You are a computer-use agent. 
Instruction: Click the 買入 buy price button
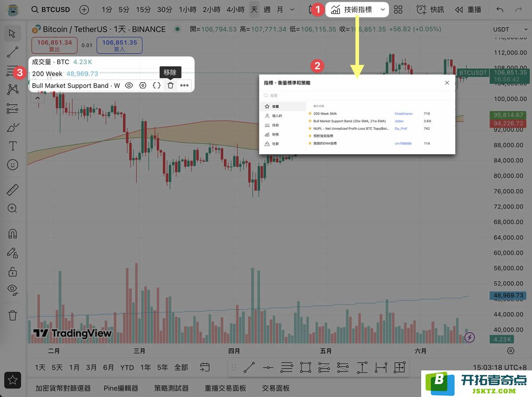pyautogui.click(x=120, y=45)
